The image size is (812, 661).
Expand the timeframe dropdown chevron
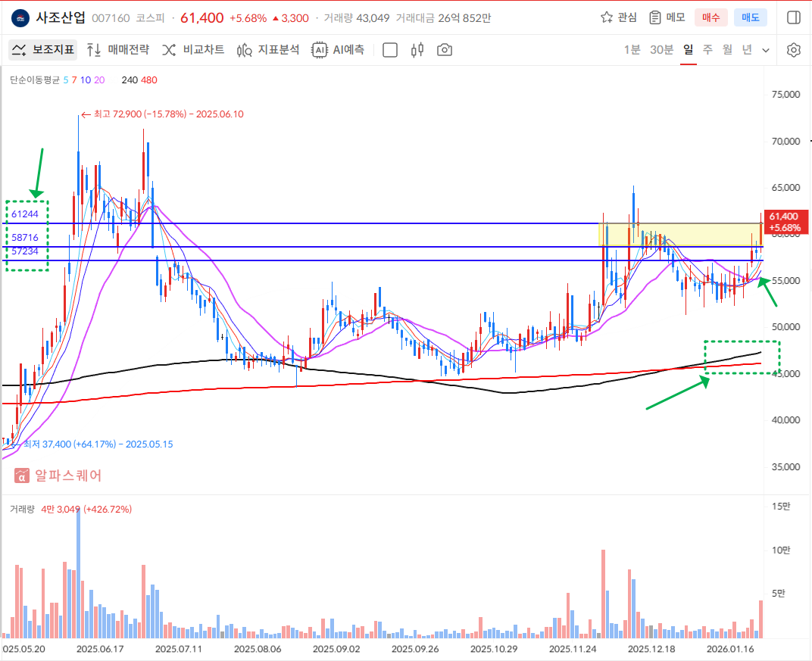(766, 50)
